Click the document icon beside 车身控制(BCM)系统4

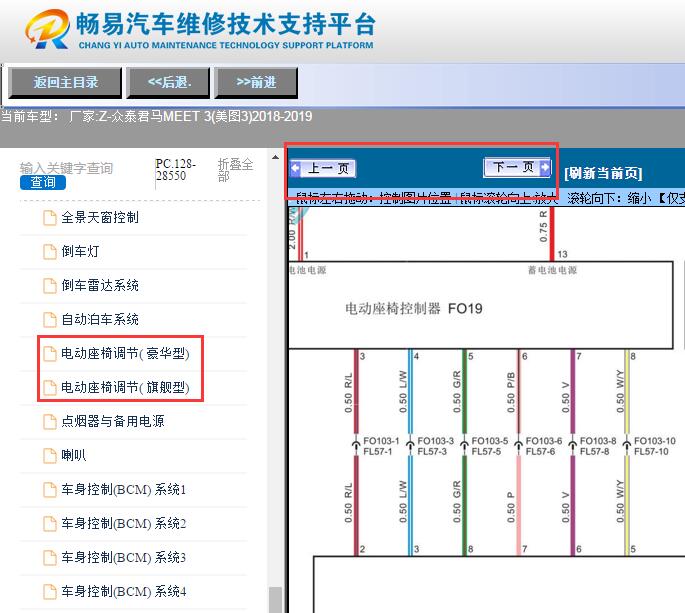50,592
